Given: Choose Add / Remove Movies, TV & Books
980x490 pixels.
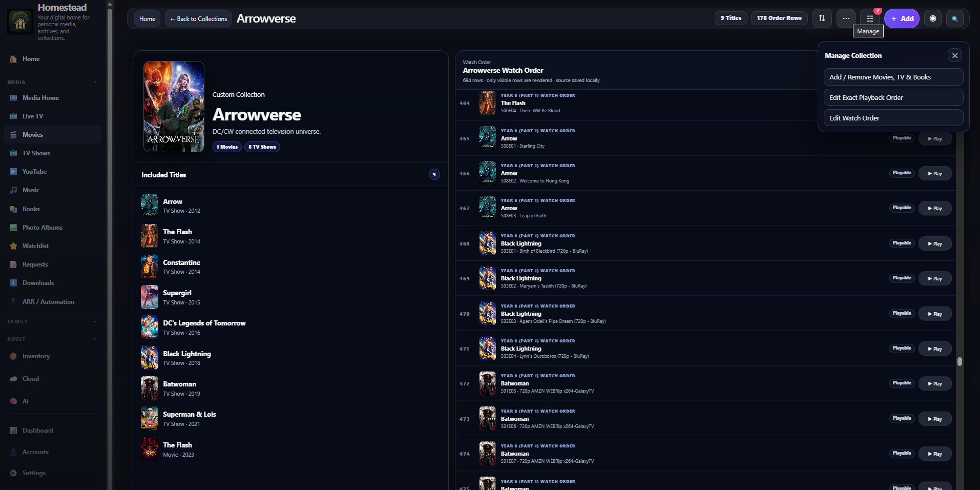Looking at the screenshot, I should (893, 77).
